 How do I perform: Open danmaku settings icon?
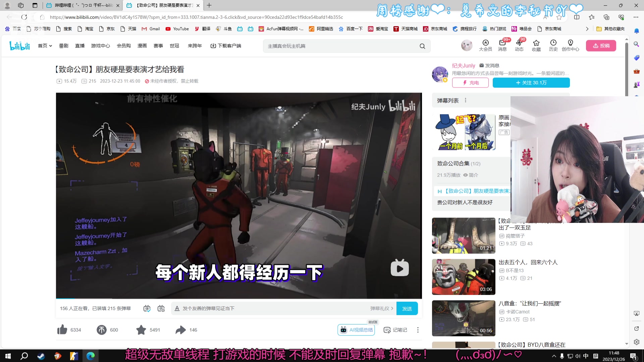[x=161, y=308]
